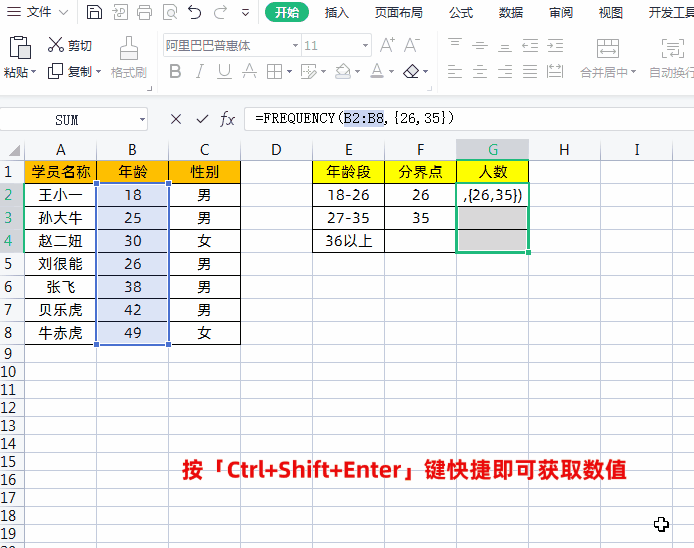694x548 pixels.
Task: Expand the borders dropdown arrow
Action: [x=289, y=71]
